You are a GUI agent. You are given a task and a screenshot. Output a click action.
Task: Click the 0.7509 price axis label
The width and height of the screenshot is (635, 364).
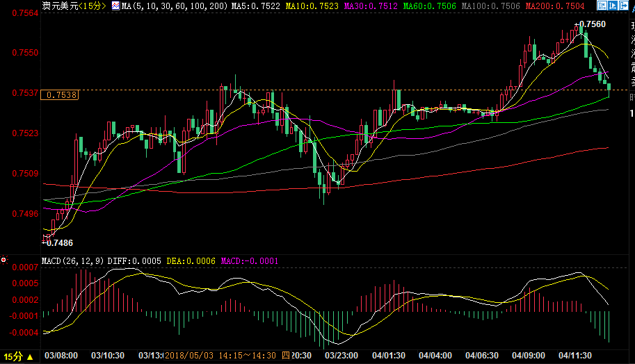tap(25, 174)
